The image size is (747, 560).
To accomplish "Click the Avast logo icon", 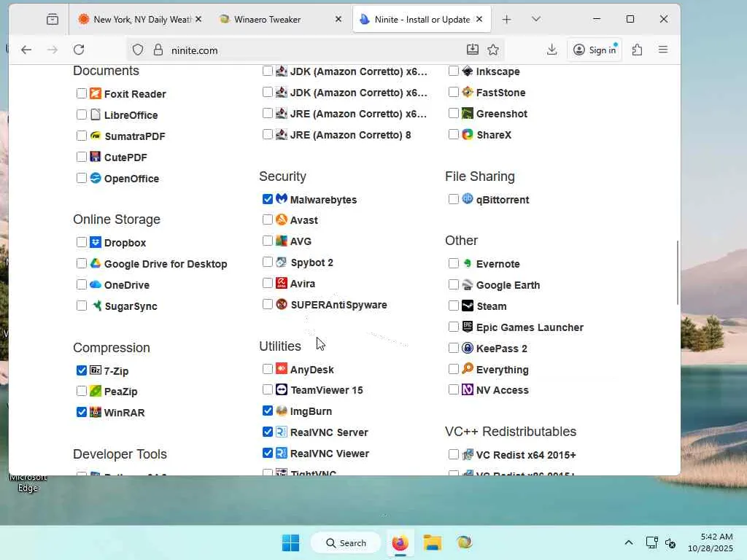I will point(282,219).
